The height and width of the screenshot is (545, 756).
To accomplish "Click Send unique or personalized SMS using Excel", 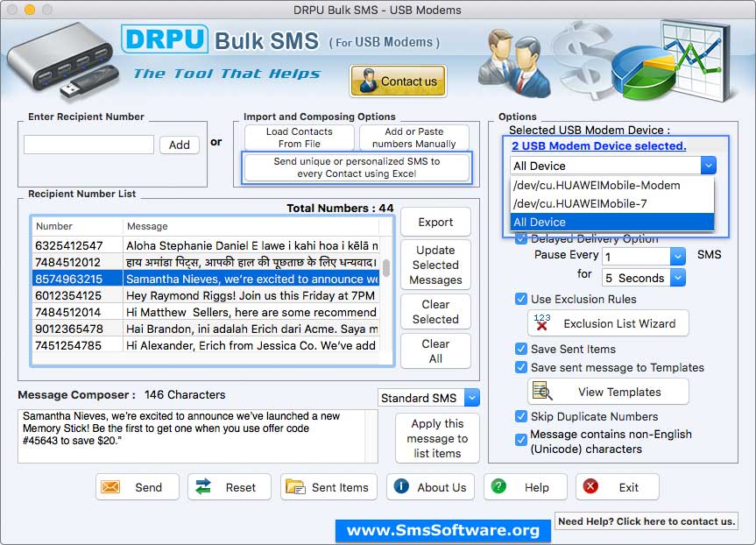I will 357,167.
